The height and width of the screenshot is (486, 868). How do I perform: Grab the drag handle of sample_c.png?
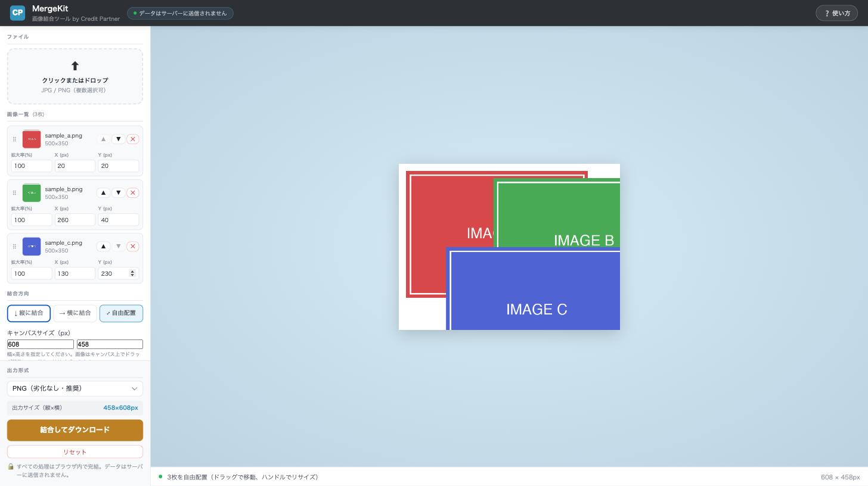coord(14,247)
